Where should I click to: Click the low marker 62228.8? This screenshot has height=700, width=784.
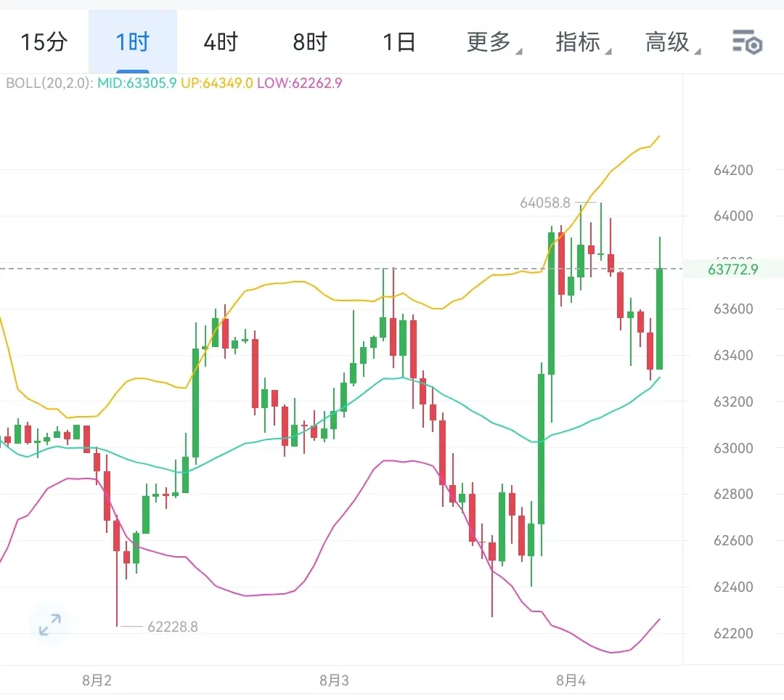(x=173, y=627)
